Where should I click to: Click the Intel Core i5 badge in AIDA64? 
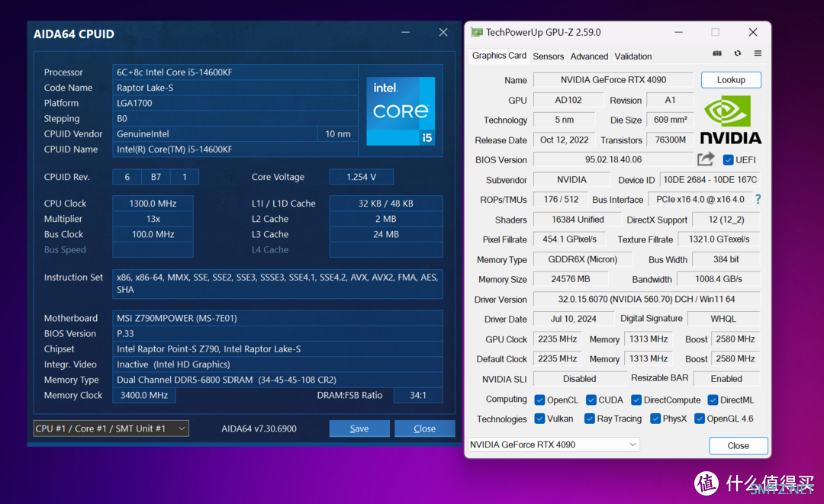[x=401, y=111]
